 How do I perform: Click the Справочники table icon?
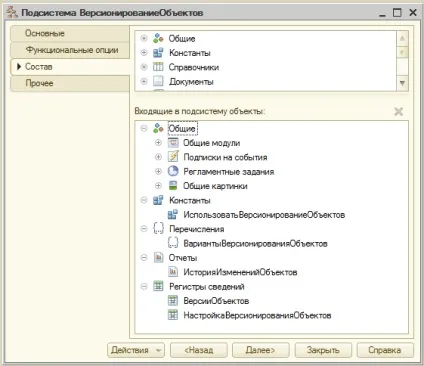(x=158, y=67)
